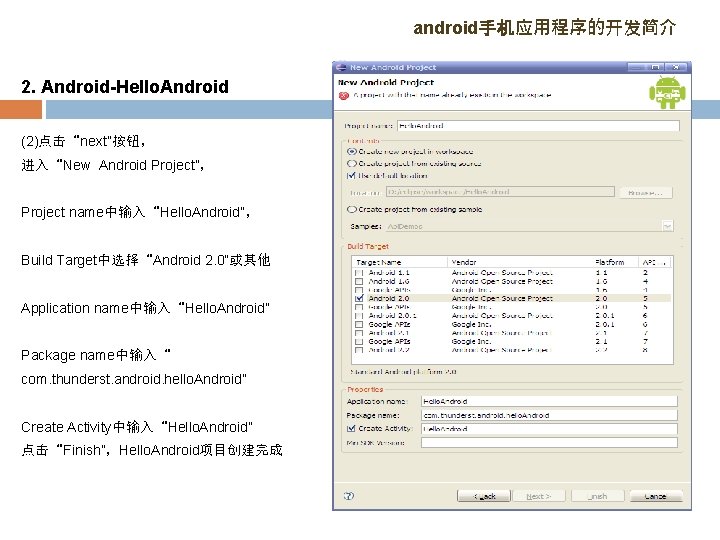
Task: Click into the Application name field
Action: (549, 401)
